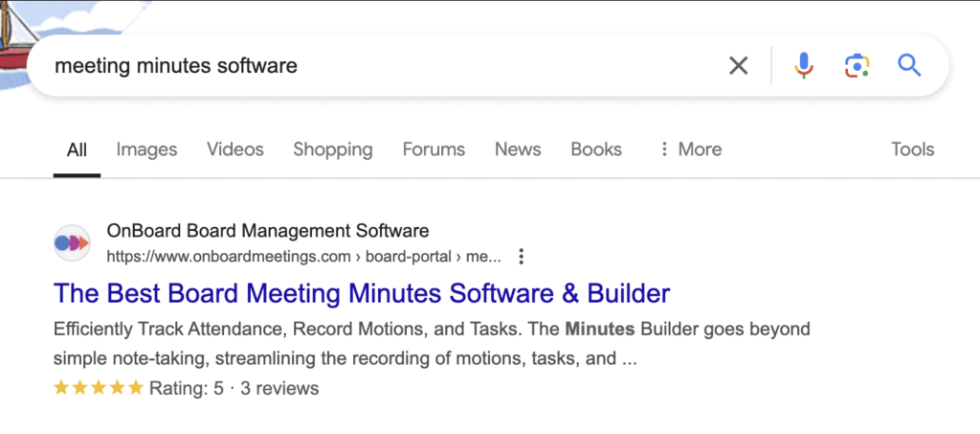Show News results
Viewport: 980px width, 434px height.
click(x=518, y=149)
